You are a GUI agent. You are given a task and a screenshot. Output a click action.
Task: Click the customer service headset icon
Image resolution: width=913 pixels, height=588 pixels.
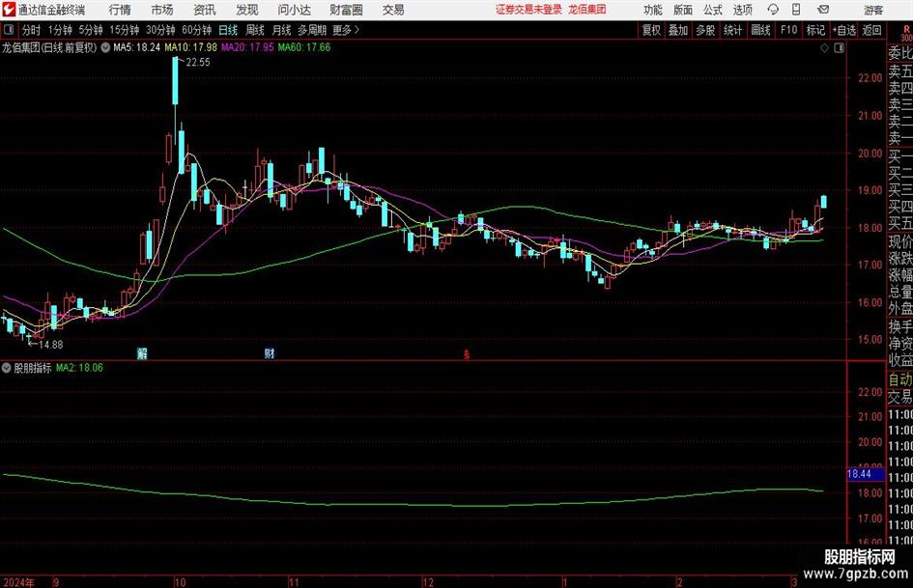773,10
